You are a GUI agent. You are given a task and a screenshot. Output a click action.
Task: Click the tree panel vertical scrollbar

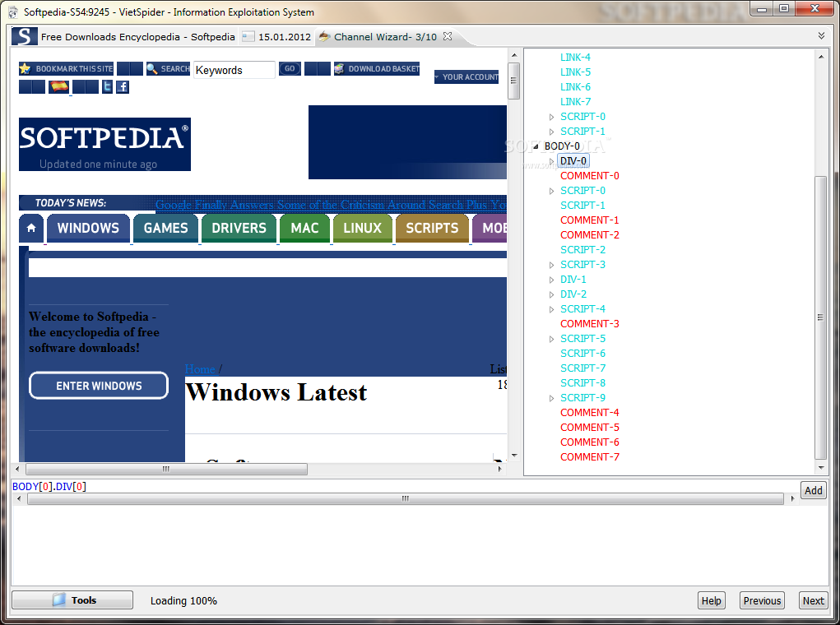821,317
